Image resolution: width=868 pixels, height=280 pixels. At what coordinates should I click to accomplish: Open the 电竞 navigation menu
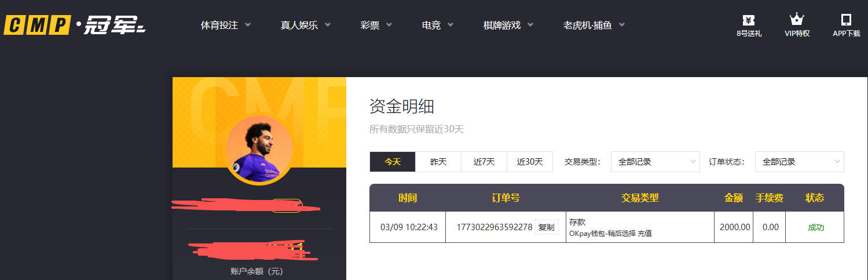point(437,26)
